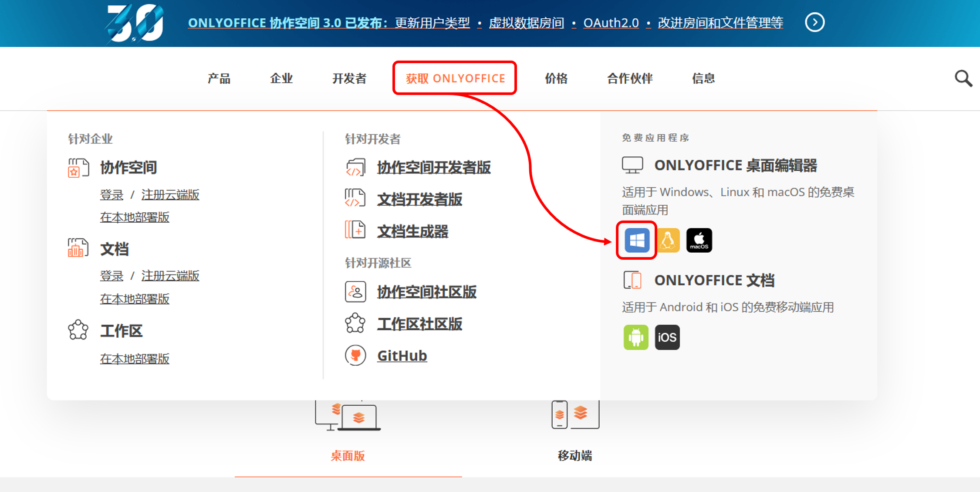
Task: Expand the 开发者 navigation menu
Action: (x=349, y=78)
